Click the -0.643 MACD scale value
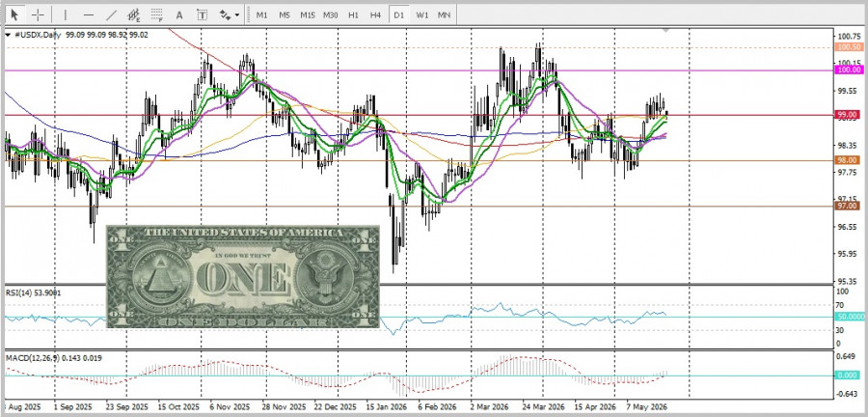Viewport: 868px width, 417px height. point(847,394)
